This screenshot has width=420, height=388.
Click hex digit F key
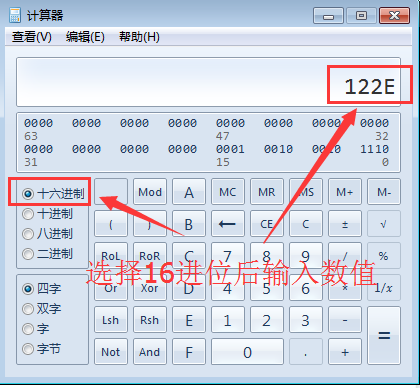[189, 352]
